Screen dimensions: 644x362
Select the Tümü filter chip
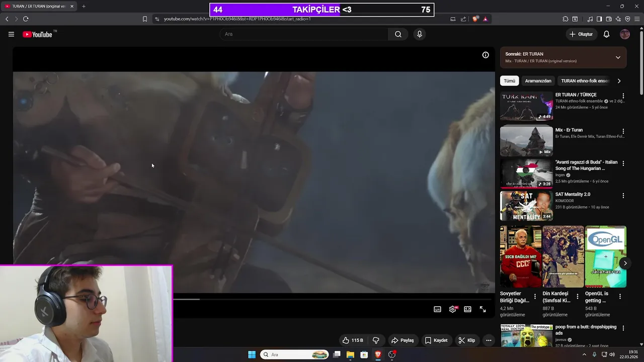(510, 81)
